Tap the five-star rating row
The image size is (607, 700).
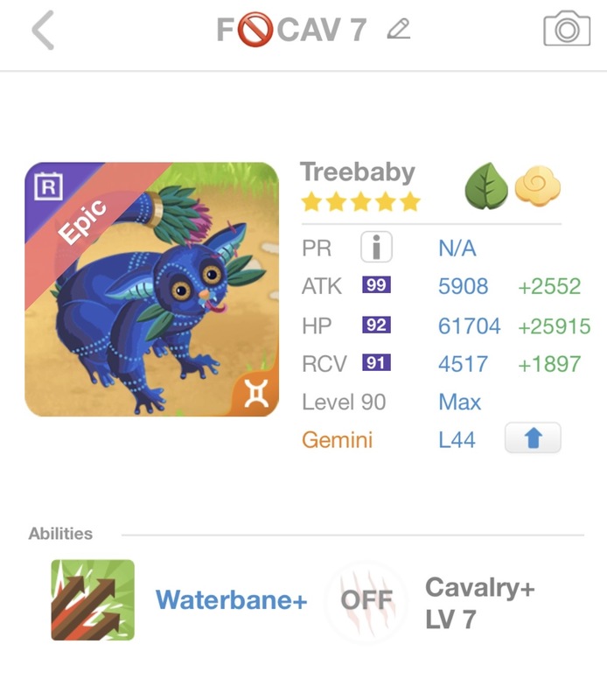point(360,203)
